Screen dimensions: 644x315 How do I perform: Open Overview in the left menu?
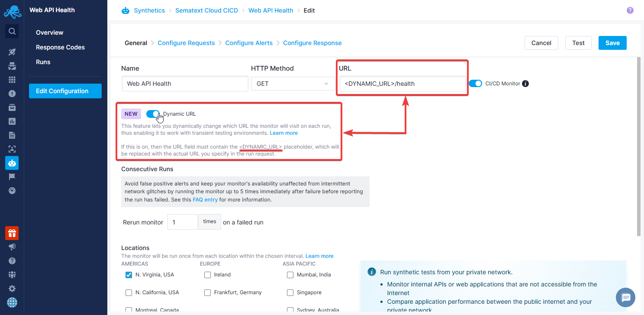point(49,32)
